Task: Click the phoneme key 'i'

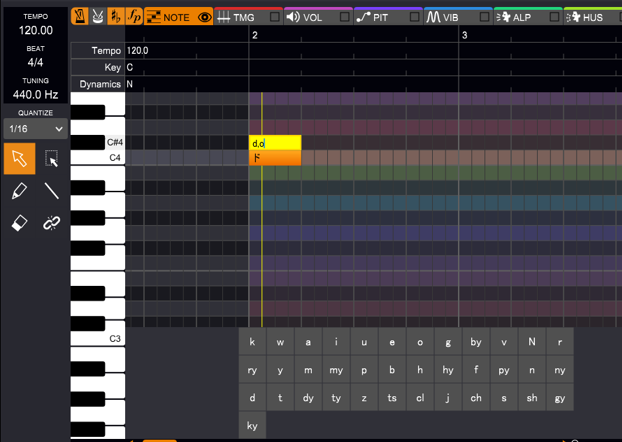Action: [x=336, y=342]
